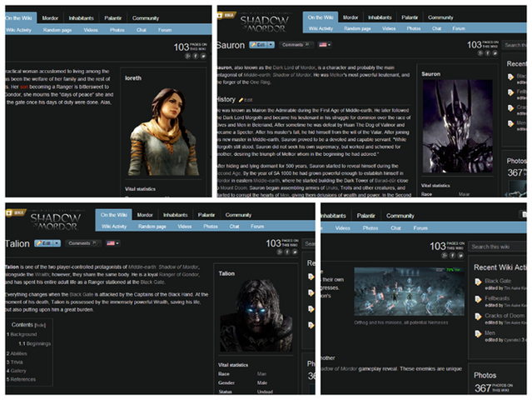Screen dimensions: 532x400
Task: Click the Twitter share icon on the Ioreth page
Action: (203, 56)
